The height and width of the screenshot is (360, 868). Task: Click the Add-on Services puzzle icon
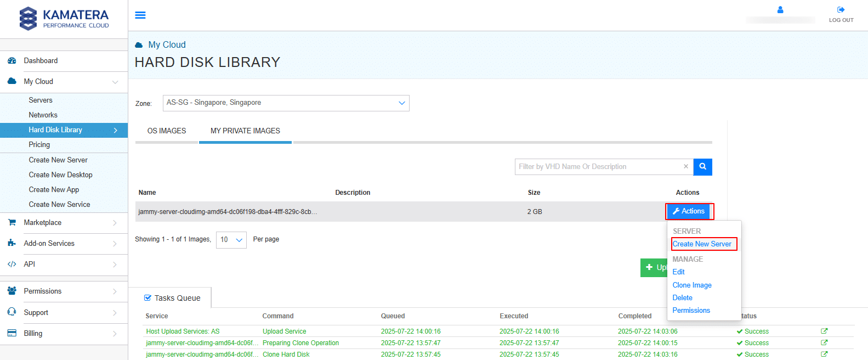12,243
